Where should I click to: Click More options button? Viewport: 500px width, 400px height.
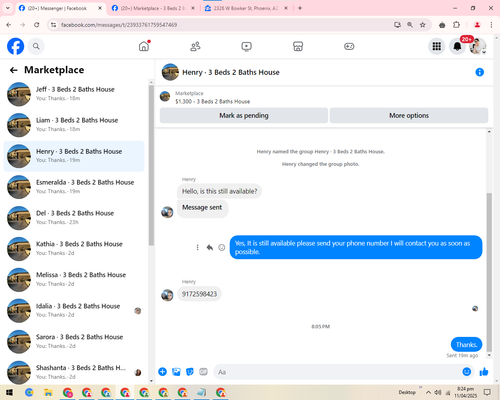coord(409,115)
